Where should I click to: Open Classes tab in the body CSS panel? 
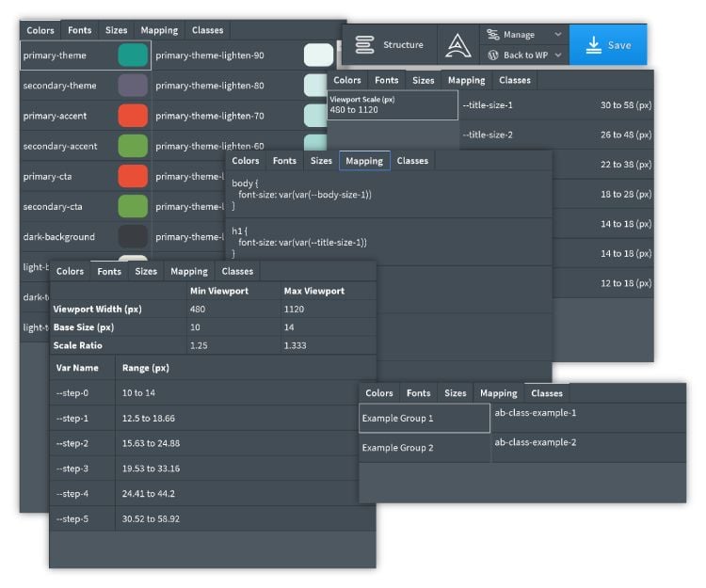[x=412, y=161]
